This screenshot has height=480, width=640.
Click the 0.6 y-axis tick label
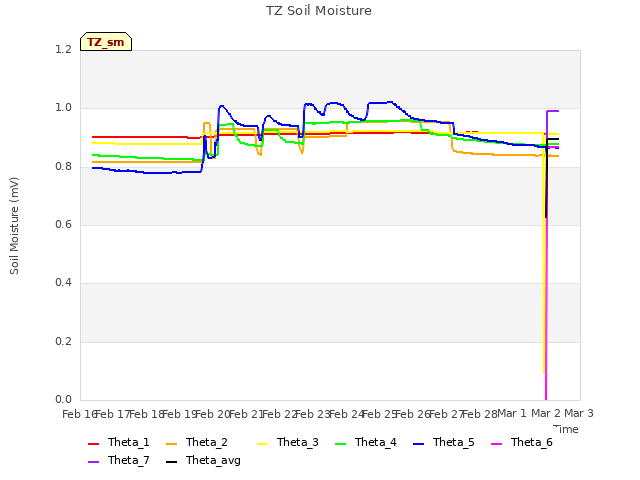[63, 224]
